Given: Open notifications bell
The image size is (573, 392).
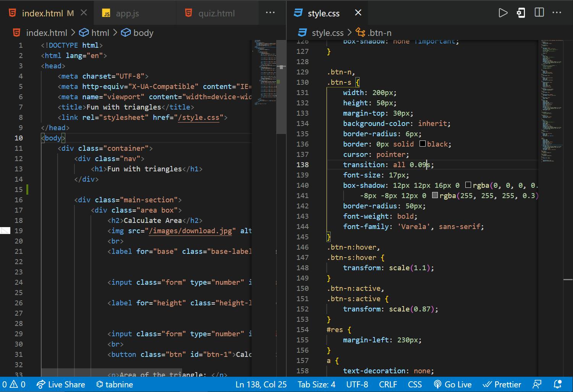Looking at the screenshot, I should 557,384.
